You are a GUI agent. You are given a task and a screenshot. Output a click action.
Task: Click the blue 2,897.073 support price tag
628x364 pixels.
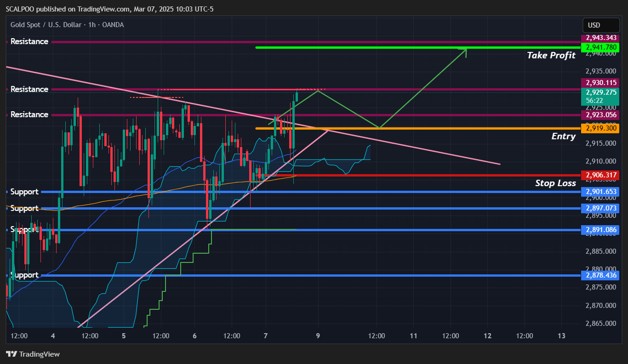600,208
